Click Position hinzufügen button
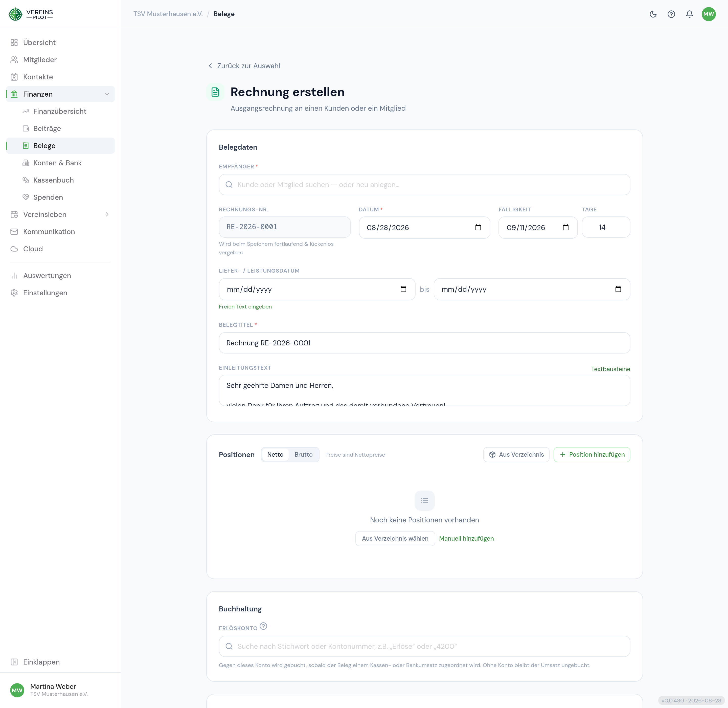The width and height of the screenshot is (728, 708). click(x=592, y=454)
